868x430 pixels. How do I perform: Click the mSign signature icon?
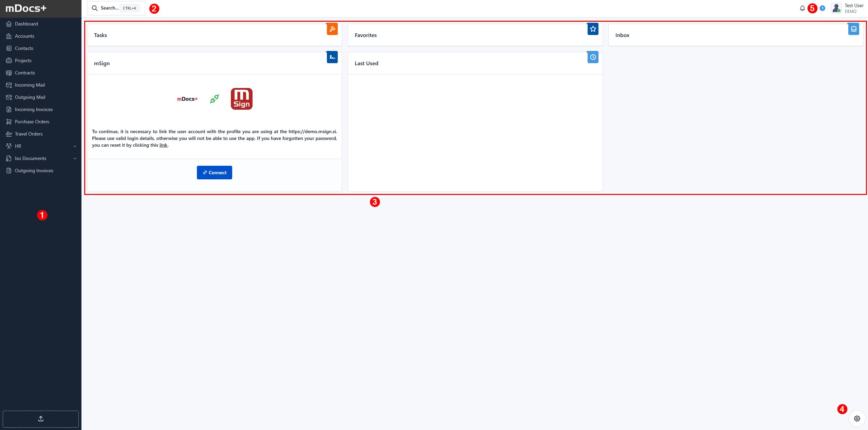click(332, 57)
